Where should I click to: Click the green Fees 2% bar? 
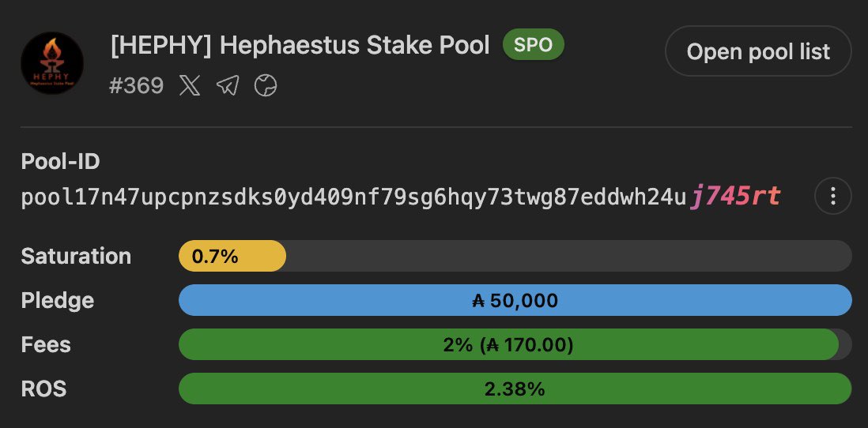pos(508,344)
